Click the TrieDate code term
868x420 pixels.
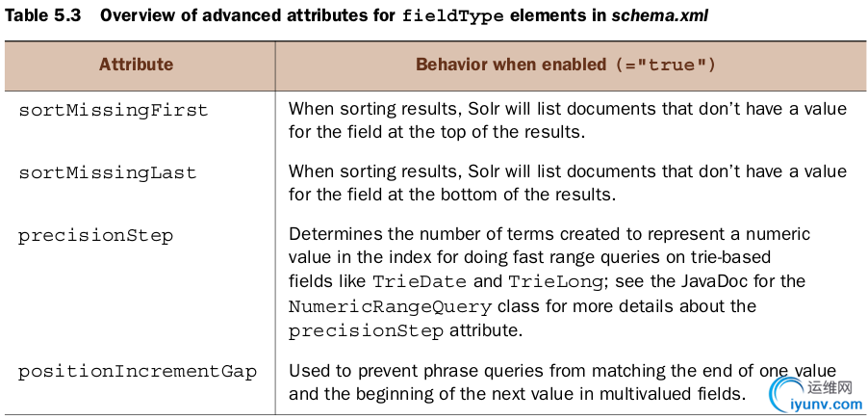tap(420, 281)
